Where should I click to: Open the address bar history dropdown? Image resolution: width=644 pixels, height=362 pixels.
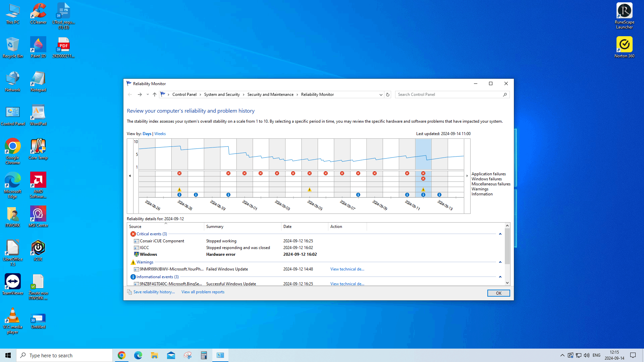tap(381, 95)
